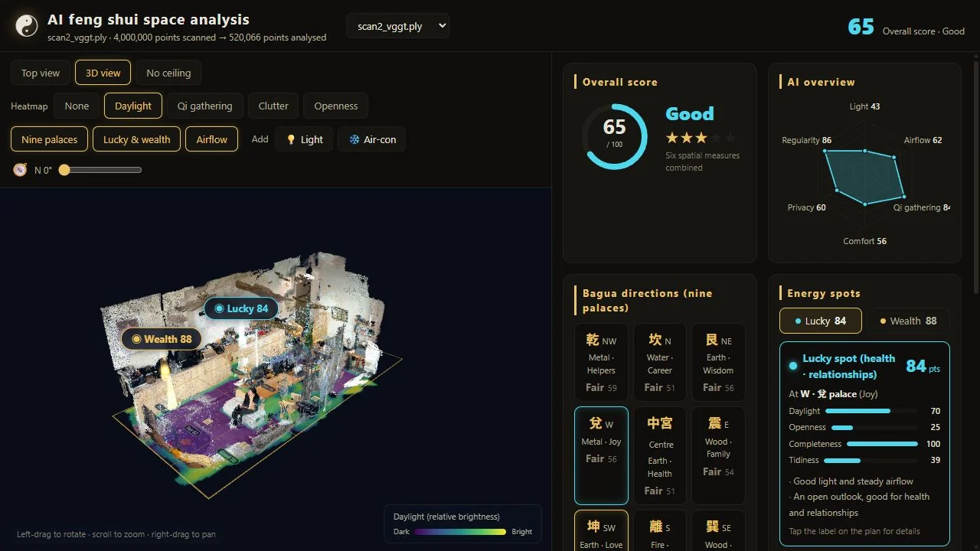The image size is (980, 551).
Task: Choose the Qi gathering heatmap
Action: click(205, 106)
